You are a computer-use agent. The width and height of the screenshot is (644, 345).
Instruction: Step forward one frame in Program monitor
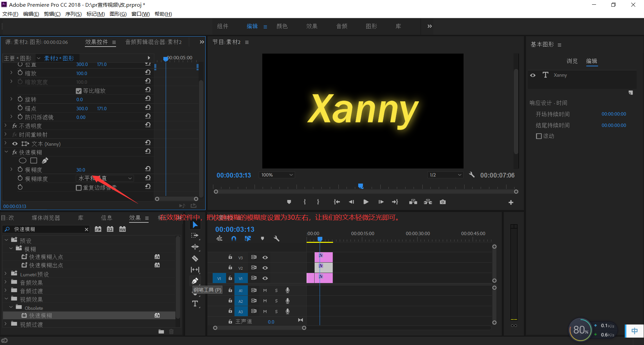pyautogui.click(x=381, y=202)
